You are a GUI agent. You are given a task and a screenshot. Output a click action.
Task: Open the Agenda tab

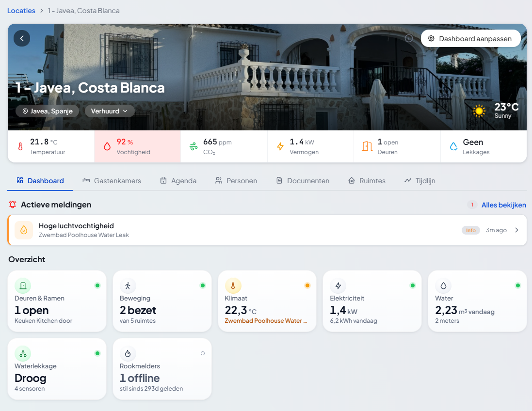click(x=178, y=181)
